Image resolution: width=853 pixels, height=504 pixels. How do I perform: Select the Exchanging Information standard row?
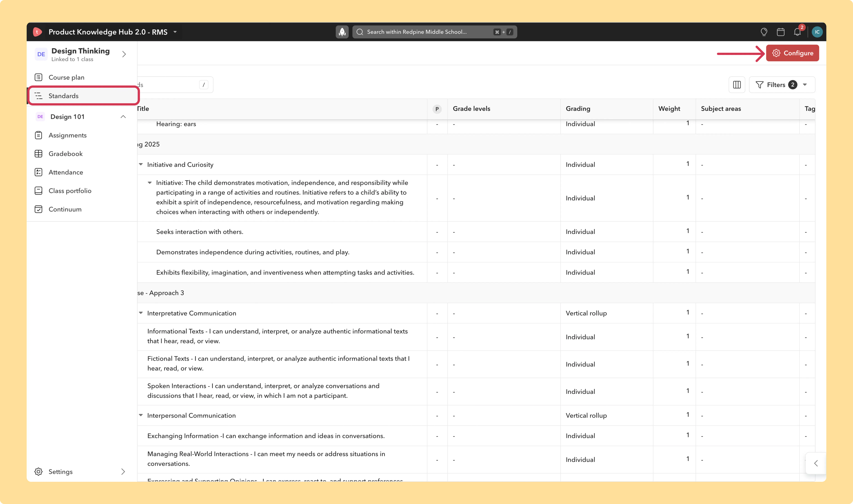(x=476, y=436)
